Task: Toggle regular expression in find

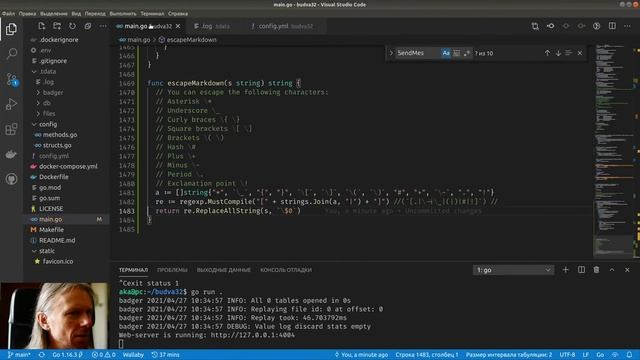Action: click(467, 53)
